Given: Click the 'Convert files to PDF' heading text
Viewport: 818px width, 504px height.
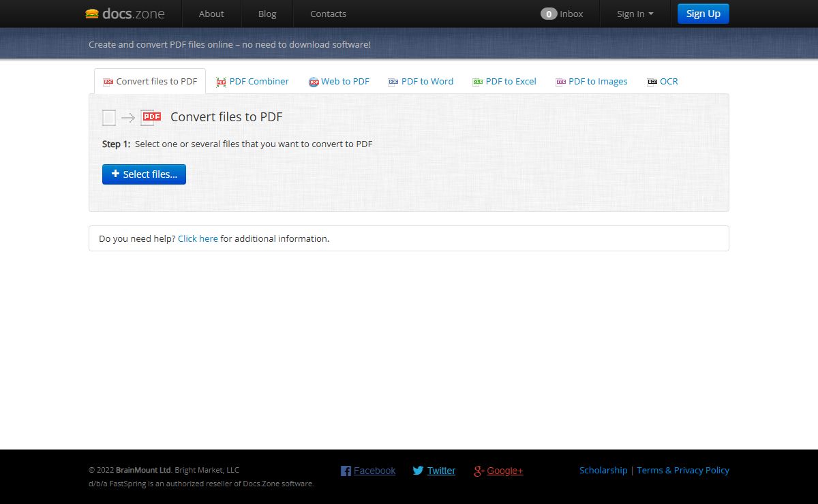Looking at the screenshot, I should 226,117.
